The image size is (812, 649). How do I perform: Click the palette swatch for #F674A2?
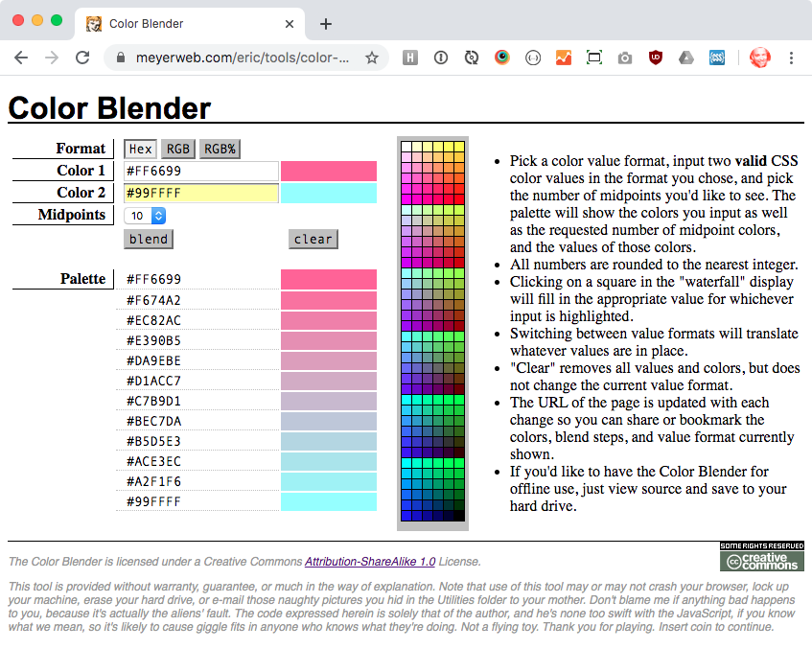pyautogui.click(x=329, y=300)
